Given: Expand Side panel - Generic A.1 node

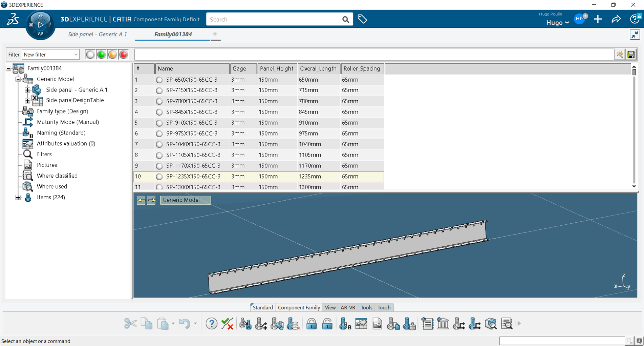Looking at the screenshot, I should pos(27,90).
